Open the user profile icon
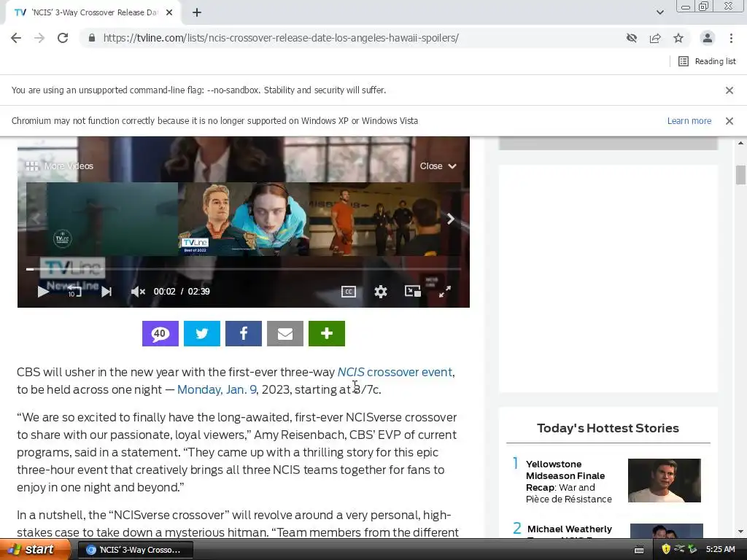Screen dimensions: 747x560 click(708, 38)
